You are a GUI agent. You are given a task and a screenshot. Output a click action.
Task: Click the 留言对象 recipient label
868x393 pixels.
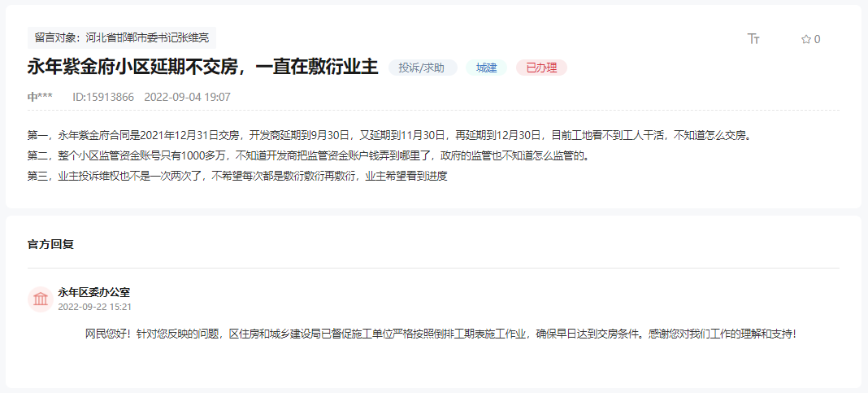122,37
